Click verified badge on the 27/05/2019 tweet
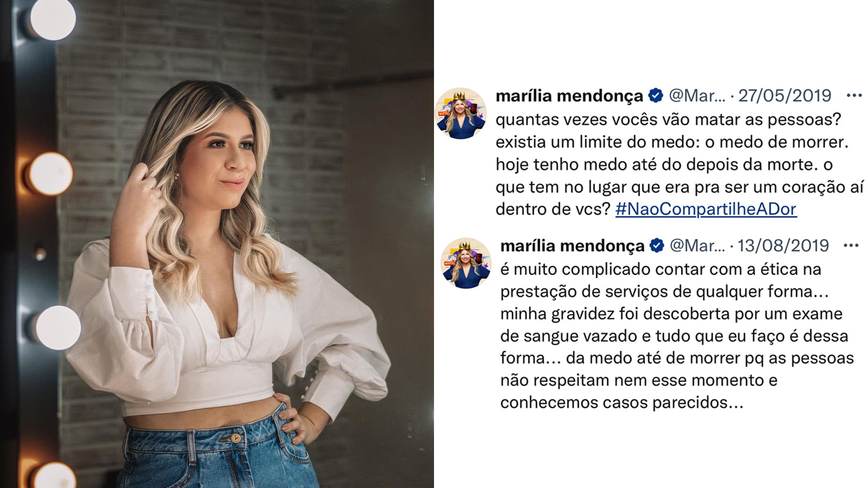Image resolution: width=868 pixels, height=488 pixels. (656, 95)
